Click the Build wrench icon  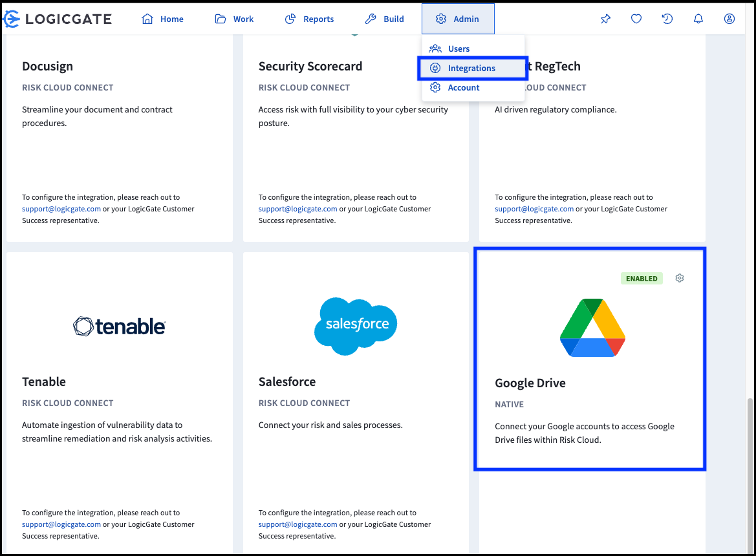(371, 19)
